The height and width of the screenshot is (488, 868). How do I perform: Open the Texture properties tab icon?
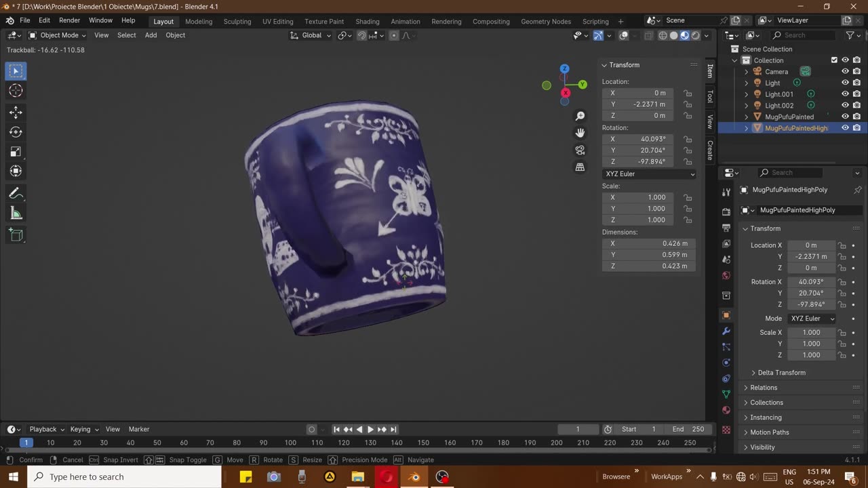pyautogui.click(x=726, y=430)
